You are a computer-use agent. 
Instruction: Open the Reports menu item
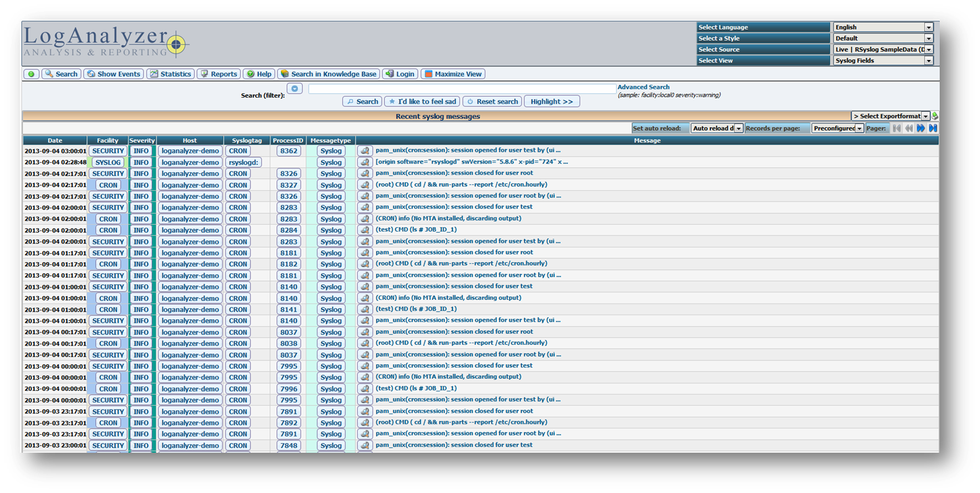point(218,74)
